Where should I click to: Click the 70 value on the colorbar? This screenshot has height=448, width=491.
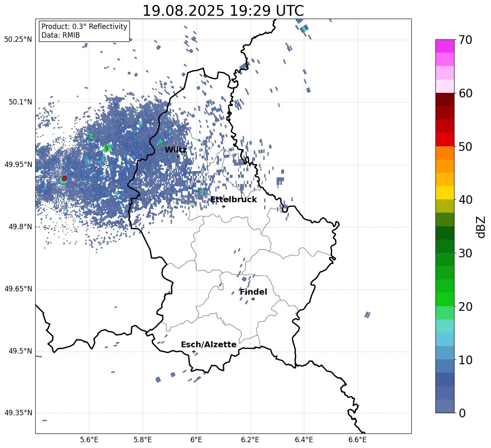coord(465,40)
